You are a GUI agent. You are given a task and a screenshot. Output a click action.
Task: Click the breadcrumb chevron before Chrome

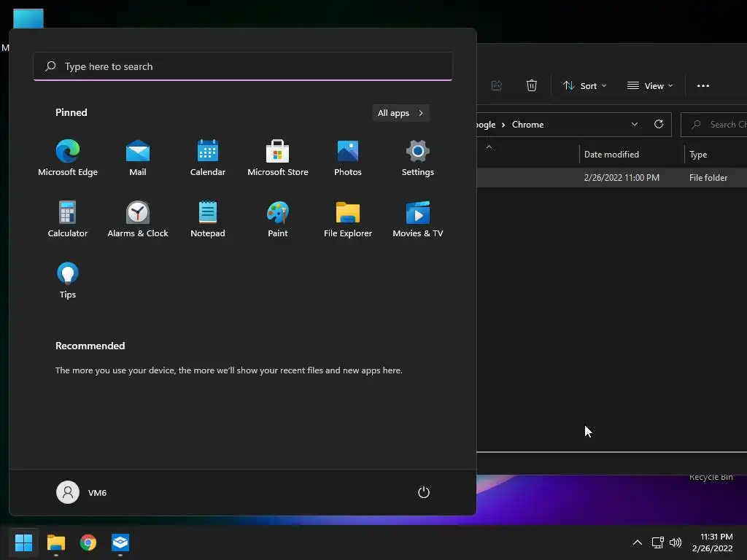503,125
